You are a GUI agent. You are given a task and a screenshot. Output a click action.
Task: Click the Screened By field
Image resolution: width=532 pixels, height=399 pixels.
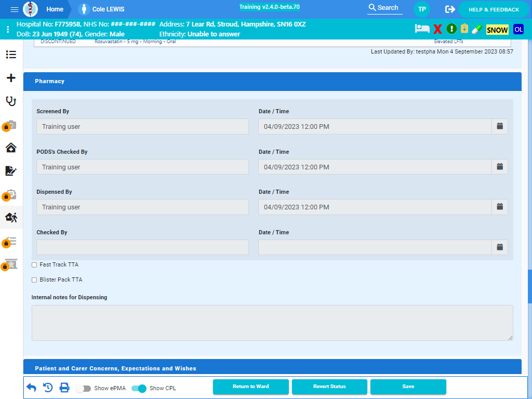point(142,127)
